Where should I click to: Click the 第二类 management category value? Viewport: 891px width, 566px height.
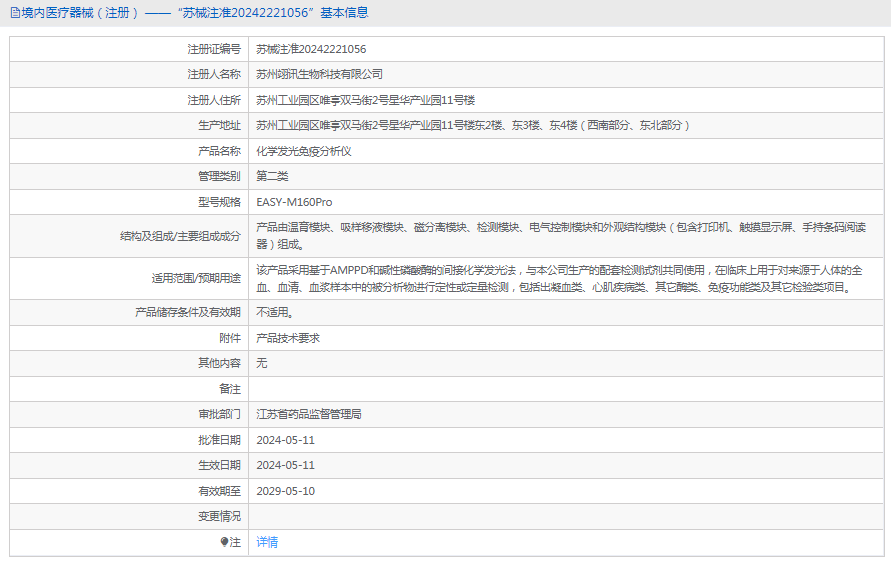click(x=272, y=176)
